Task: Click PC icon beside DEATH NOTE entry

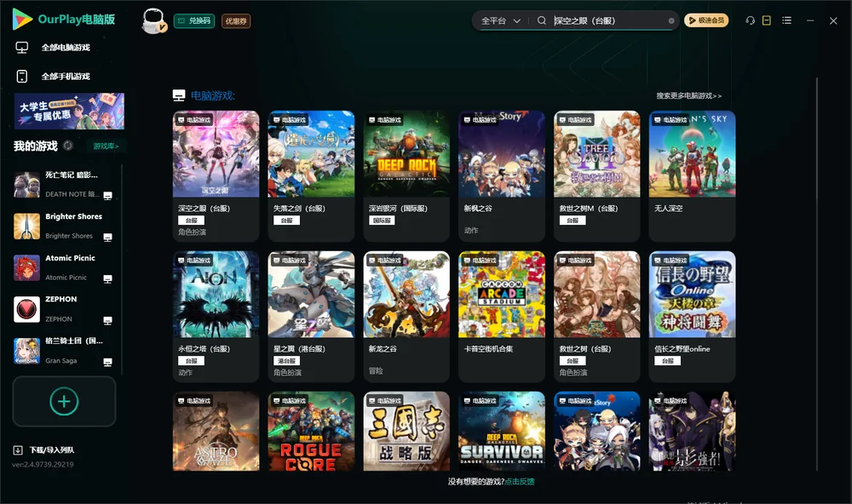Action: click(x=107, y=196)
